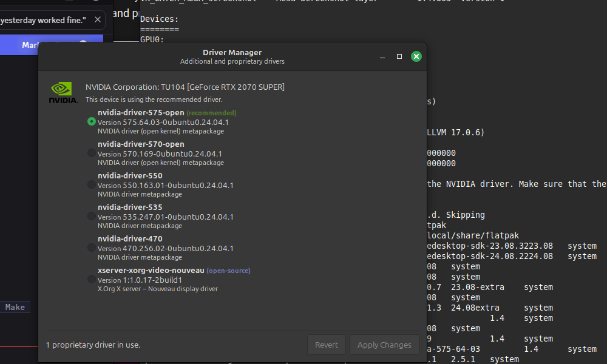
Task: Click '24.08extra' text in terminal
Action: [x=475, y=308]
